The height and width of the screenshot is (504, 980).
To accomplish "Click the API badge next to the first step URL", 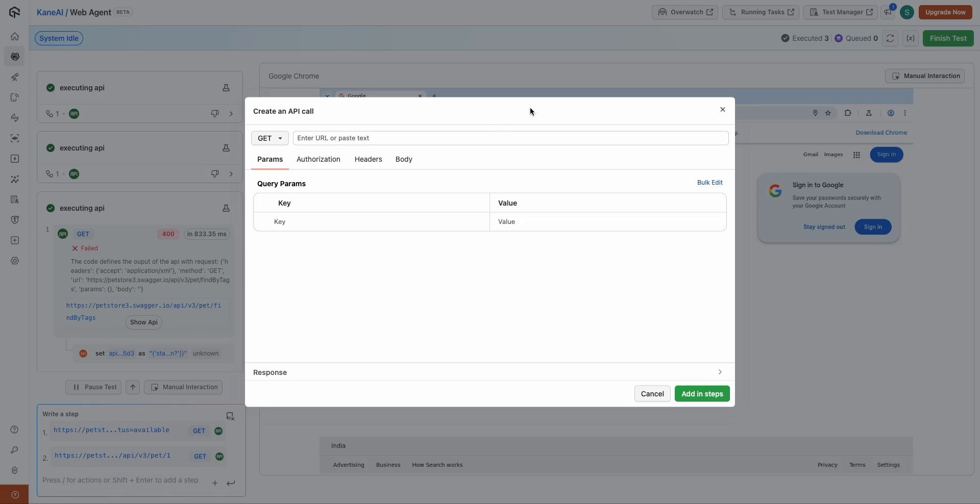I will tap(219, 431).
